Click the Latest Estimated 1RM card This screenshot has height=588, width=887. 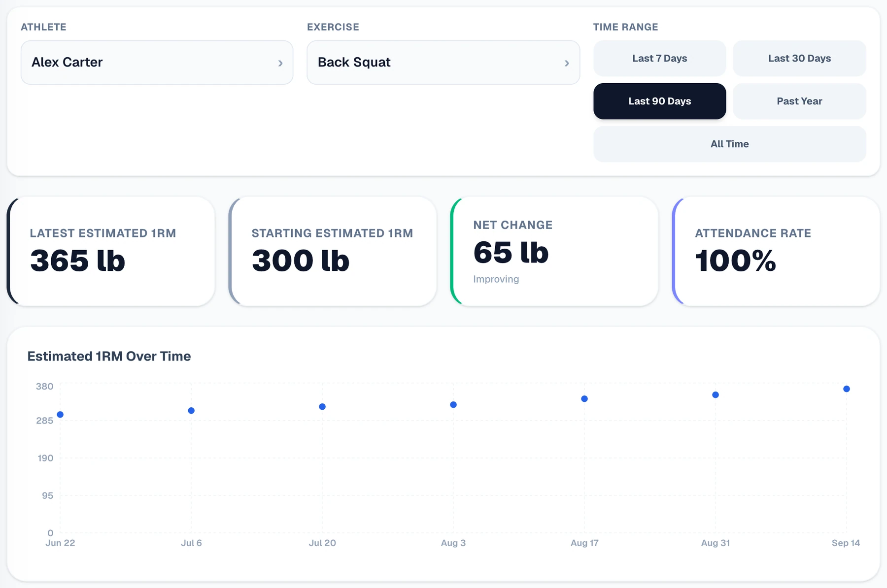point(111,251)
